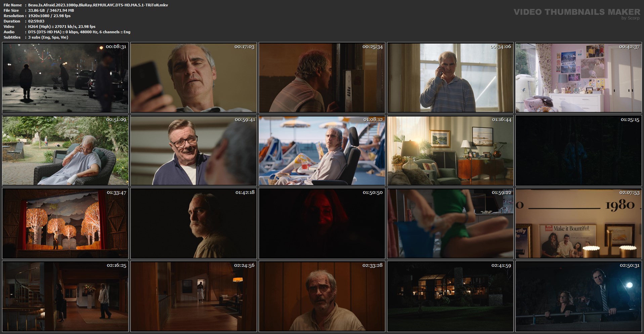Click the duration value 02:59:03
The width and height of the screenshot is (644, 334).
click(36, 21)
